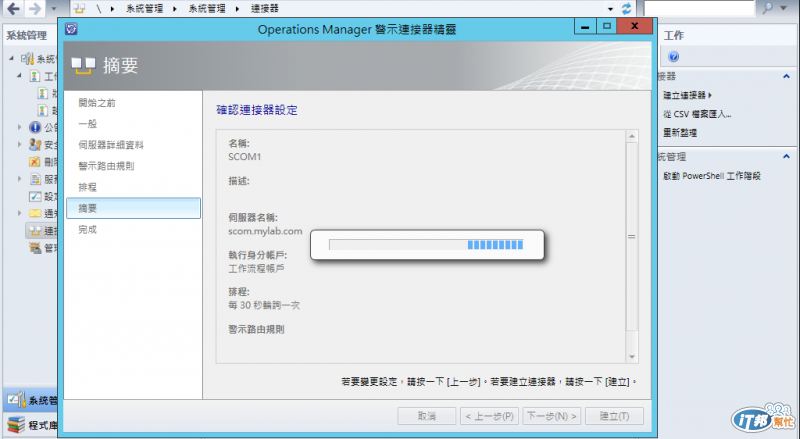This screenshot has width=800, height=439.
Task: Click summary scrollbar down arrow
Action: pyautogui.click(x=632, y=357)
